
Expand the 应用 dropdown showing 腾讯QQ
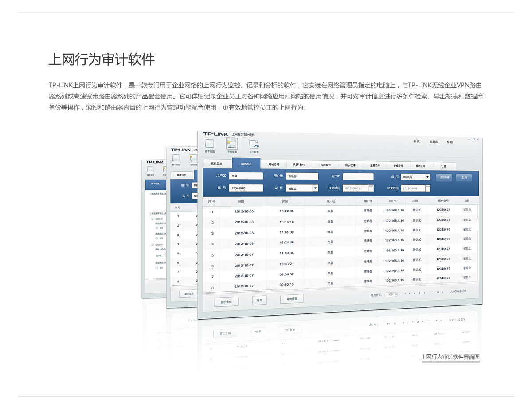(x=427, y=177)
